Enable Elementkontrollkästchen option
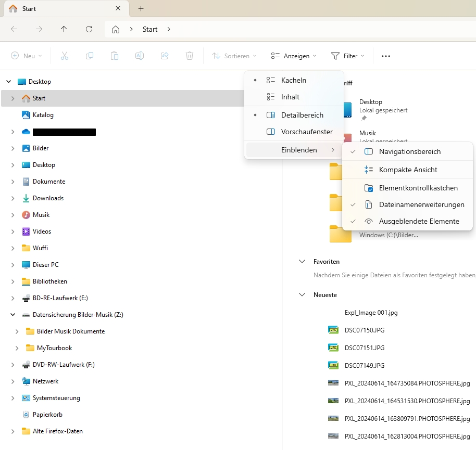Image resolution: width=476 pixels, height=450 pixels. pyautogui.click(x=407, y=188)
